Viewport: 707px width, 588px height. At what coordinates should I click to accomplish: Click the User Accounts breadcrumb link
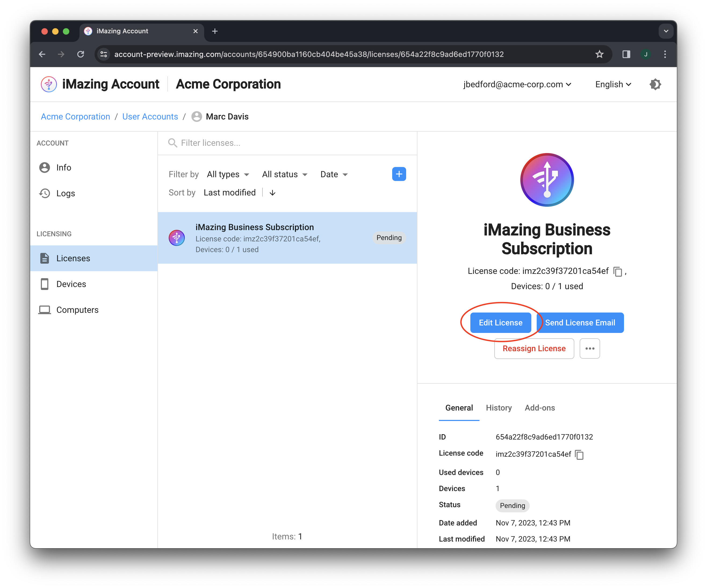[x=149, y=116]
